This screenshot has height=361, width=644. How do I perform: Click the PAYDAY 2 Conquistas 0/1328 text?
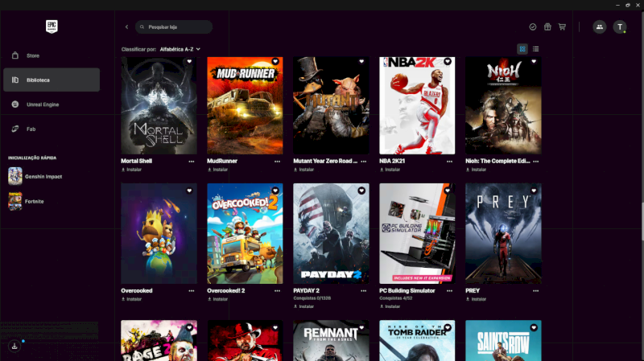coord(312,298)
